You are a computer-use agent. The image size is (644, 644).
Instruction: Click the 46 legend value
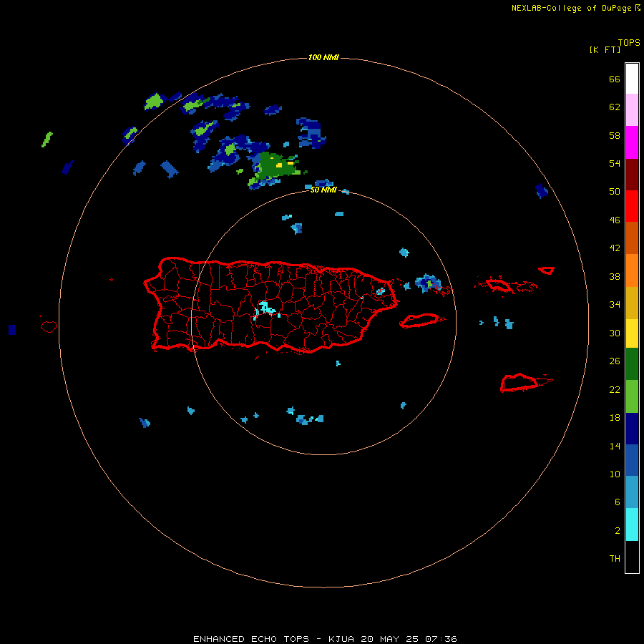pos(615,220)
